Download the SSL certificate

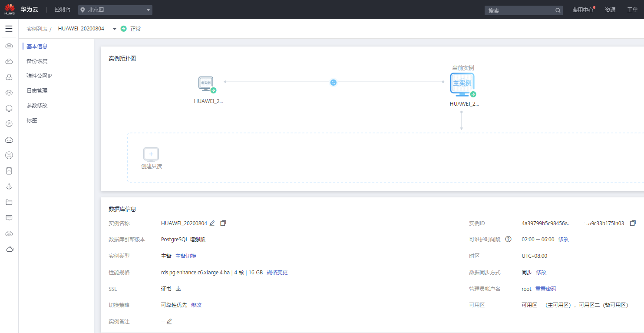tap(178, 289)
